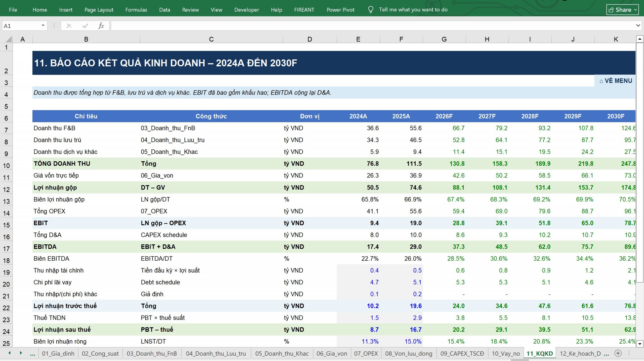Image resolution: width=644 pixels, height=361 pixels.
Task: Click the Select All corner triangle
Action: pos(9,39)
